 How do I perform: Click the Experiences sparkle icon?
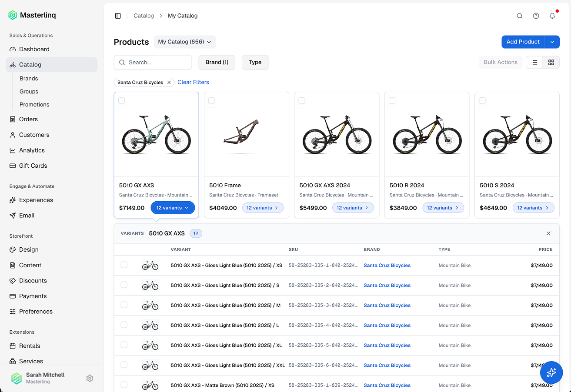point(13,200)
